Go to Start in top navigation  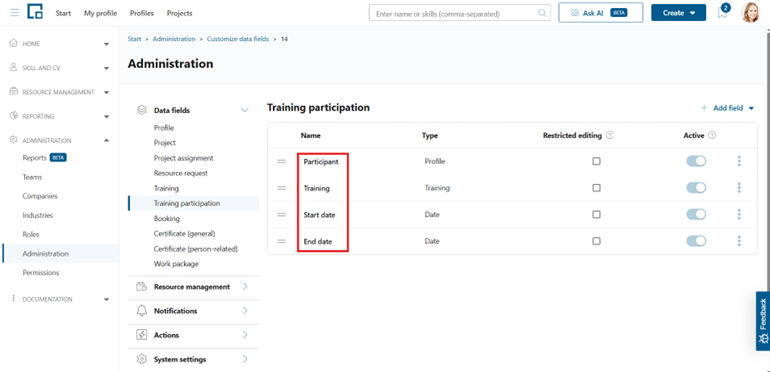click(63, 13)
